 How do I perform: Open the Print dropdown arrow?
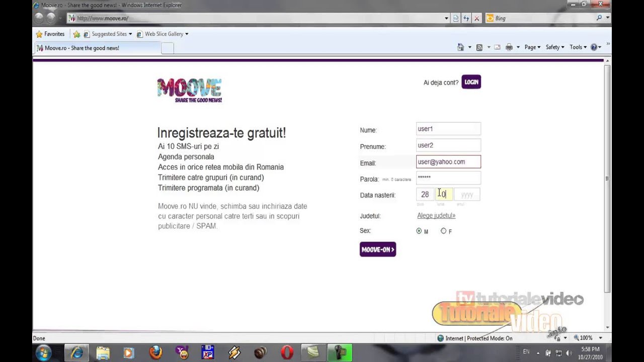click(518, 47)
